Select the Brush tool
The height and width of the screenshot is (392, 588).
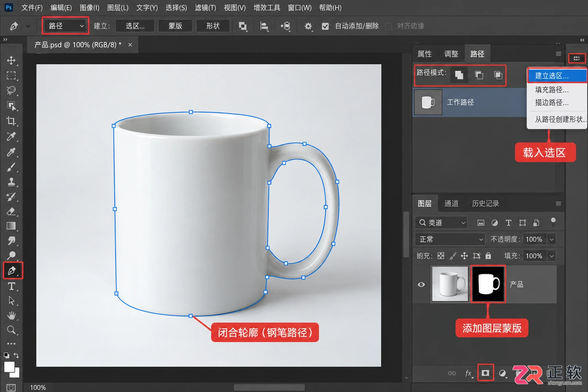pos(11,167)
